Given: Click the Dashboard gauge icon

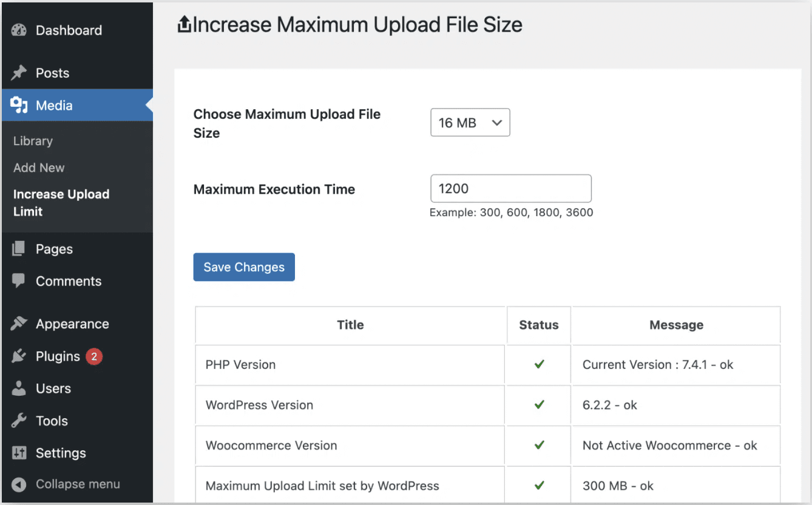Looking at the screenshot, I should 19,30.
